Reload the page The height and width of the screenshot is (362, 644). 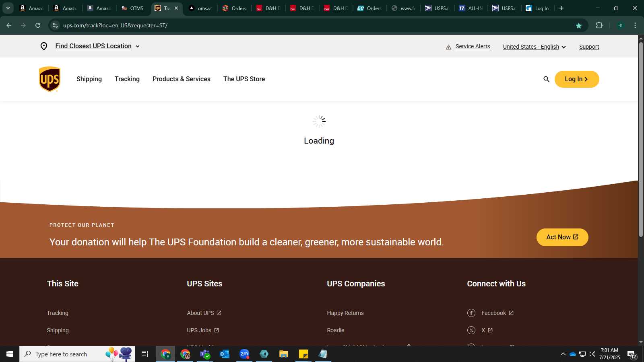[x=38, y=25]
